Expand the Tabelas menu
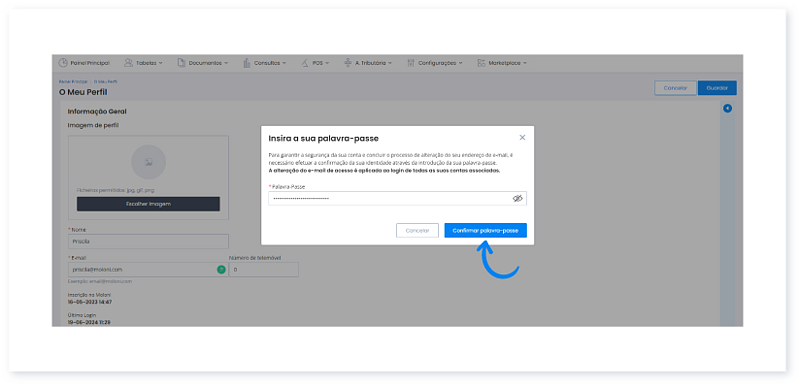The height and width of the screenshot is (386, 800). [x=143, y=63]
